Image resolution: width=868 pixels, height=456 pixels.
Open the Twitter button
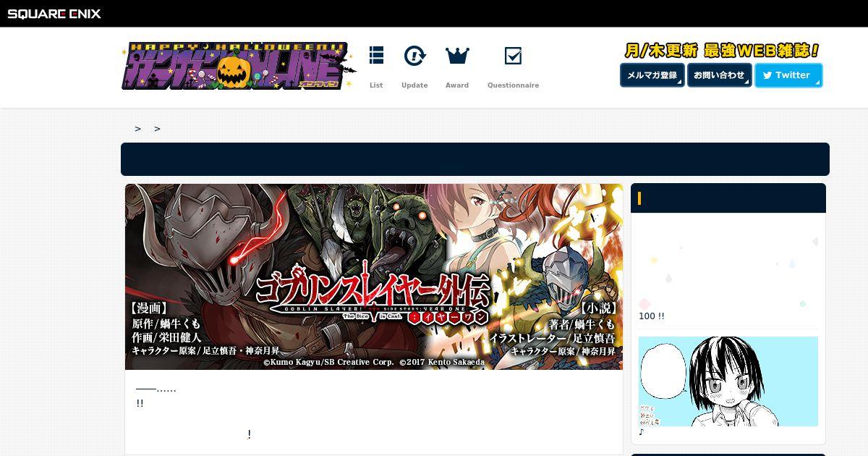(x=788, y=75)
